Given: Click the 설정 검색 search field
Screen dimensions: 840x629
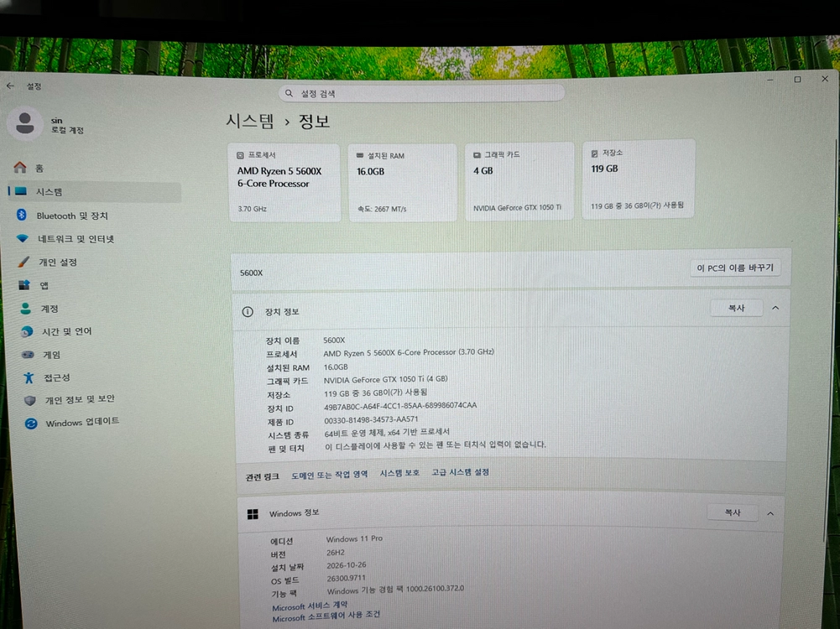Looking at the screenshot, I should pos(421,93).
